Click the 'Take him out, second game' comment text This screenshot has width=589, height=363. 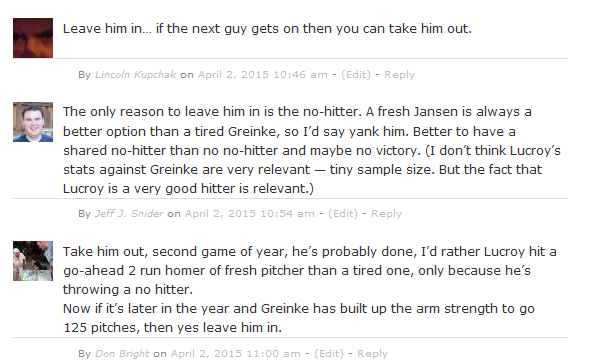(x=310, y=289)
